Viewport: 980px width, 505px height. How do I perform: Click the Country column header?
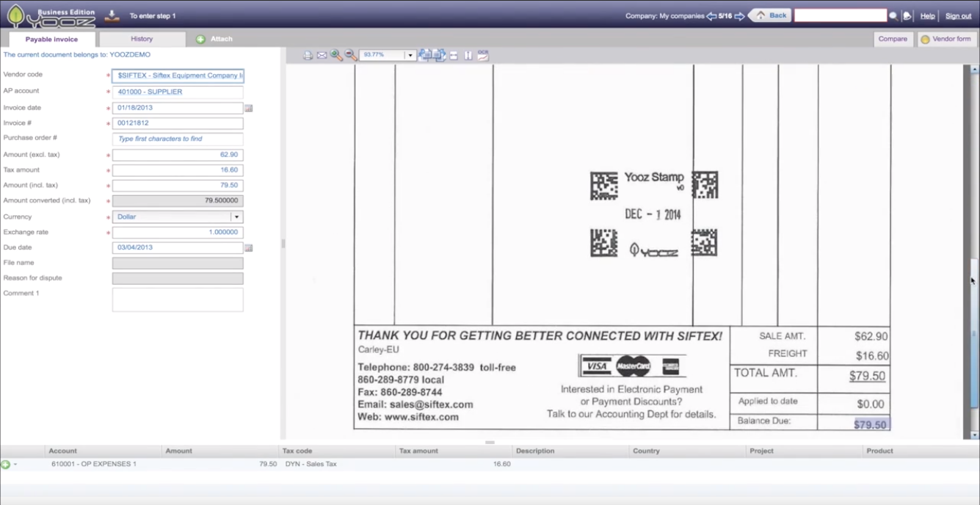(x=687, y=451)
